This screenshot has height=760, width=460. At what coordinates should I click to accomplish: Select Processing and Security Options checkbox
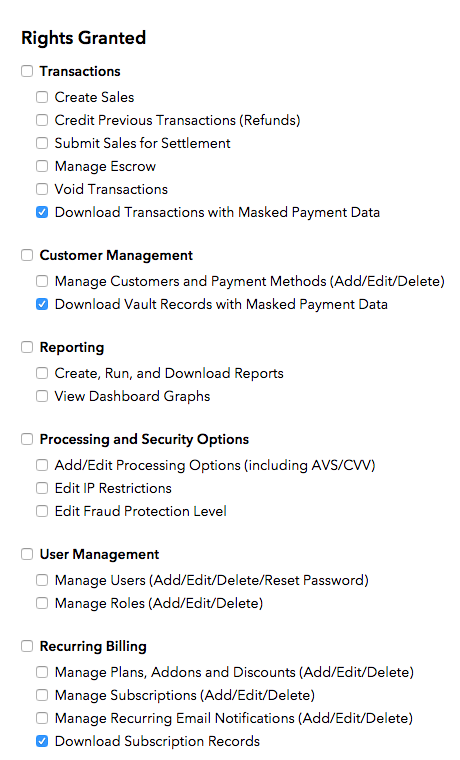click(x=27, y=439)
